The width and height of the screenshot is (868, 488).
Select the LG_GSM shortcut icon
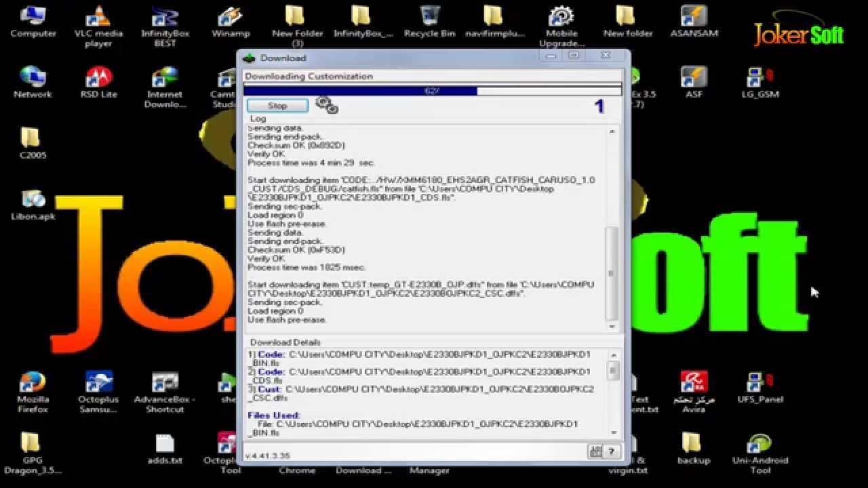coord(759,83)
